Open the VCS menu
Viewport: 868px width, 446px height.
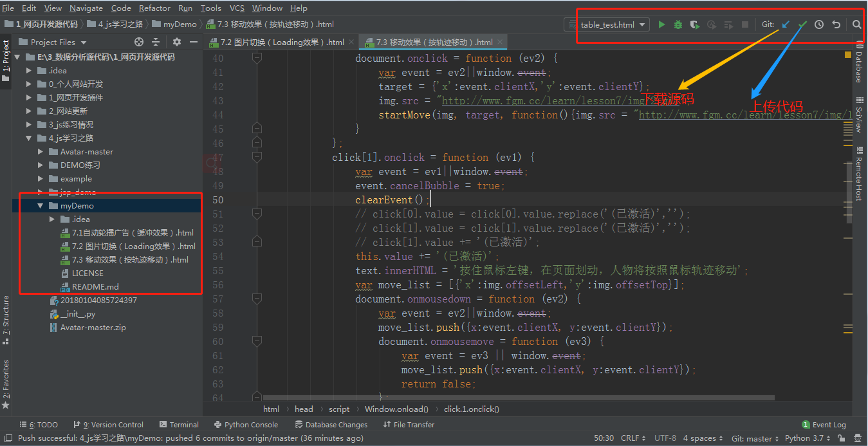[237, 8]
